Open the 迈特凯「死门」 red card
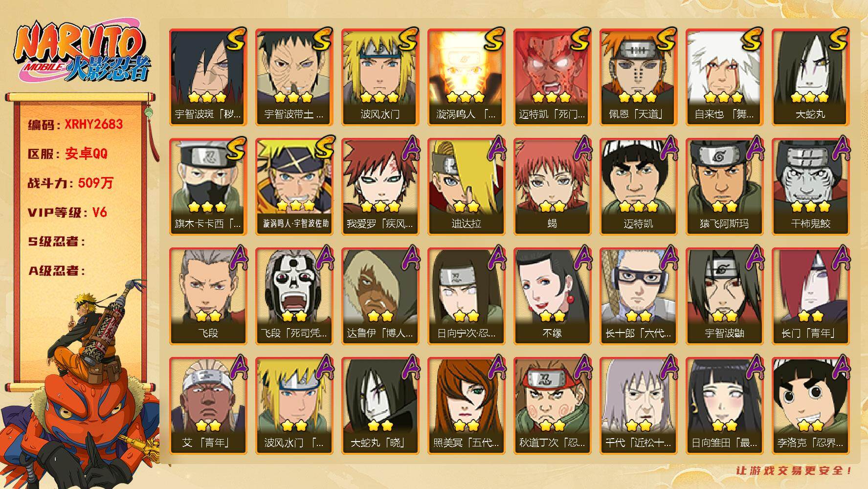 pos(552,77)
